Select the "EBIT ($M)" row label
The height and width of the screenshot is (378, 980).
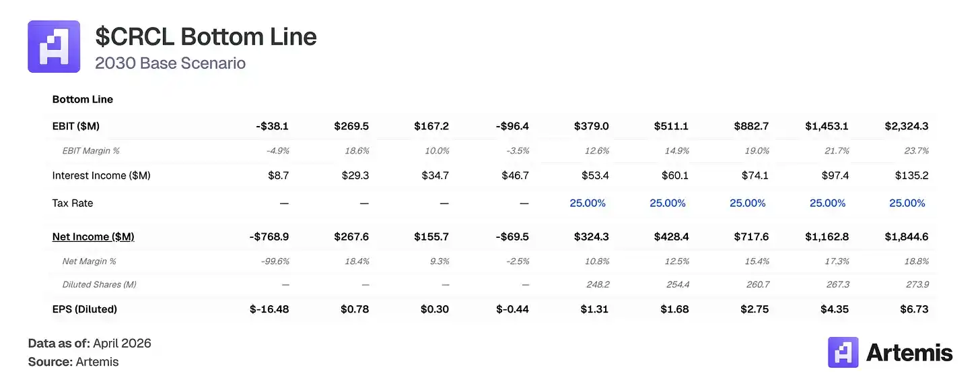click(x=76, y=126)
